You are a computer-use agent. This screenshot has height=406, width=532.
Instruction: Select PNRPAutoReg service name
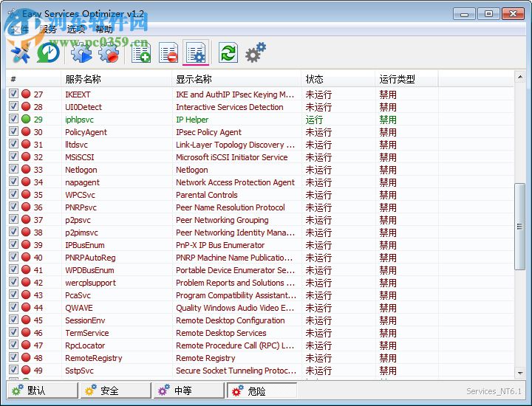point(90,258)
